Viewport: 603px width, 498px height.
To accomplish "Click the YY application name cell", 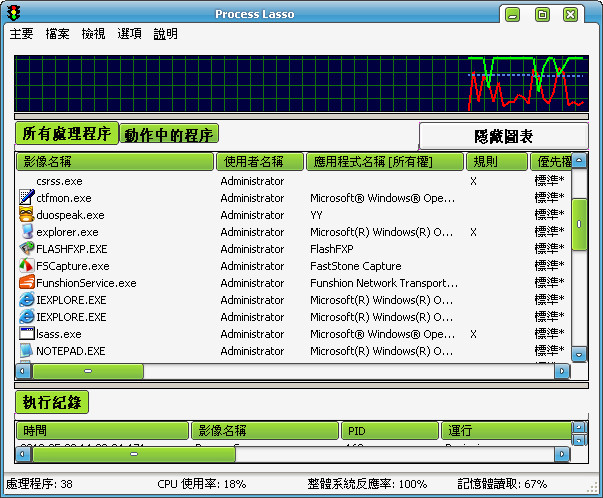I will (316, 215).
